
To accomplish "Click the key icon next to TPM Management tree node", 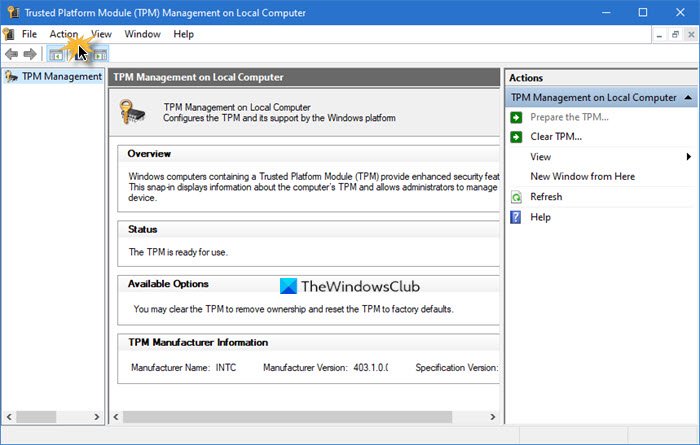I will coord(11,77).
